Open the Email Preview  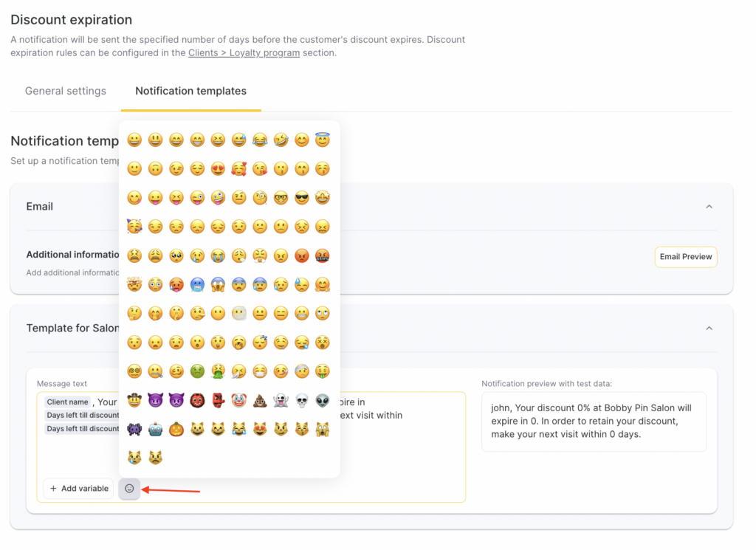click(686, 257)
